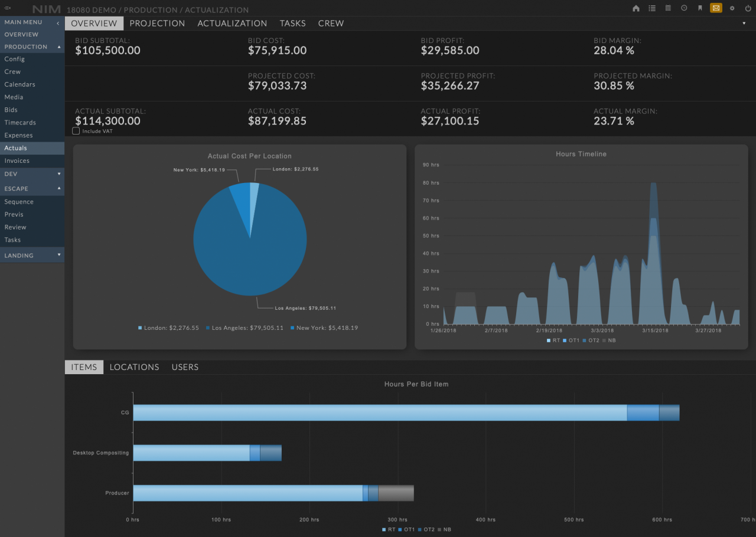The width and height of the screenshot is (756, 537).
Task: Open the LOCATIONS tab
Action: click(134, 367)
